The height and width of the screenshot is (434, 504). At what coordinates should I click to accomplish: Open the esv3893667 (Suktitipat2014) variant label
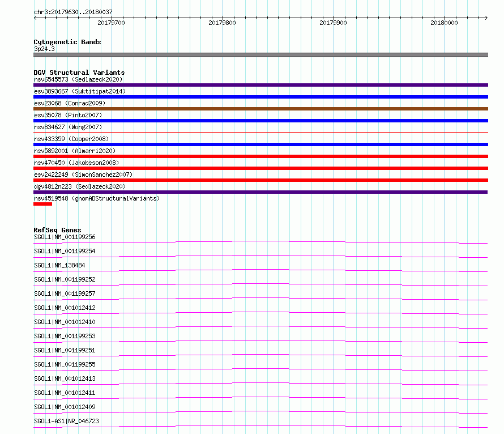[80, 91]
